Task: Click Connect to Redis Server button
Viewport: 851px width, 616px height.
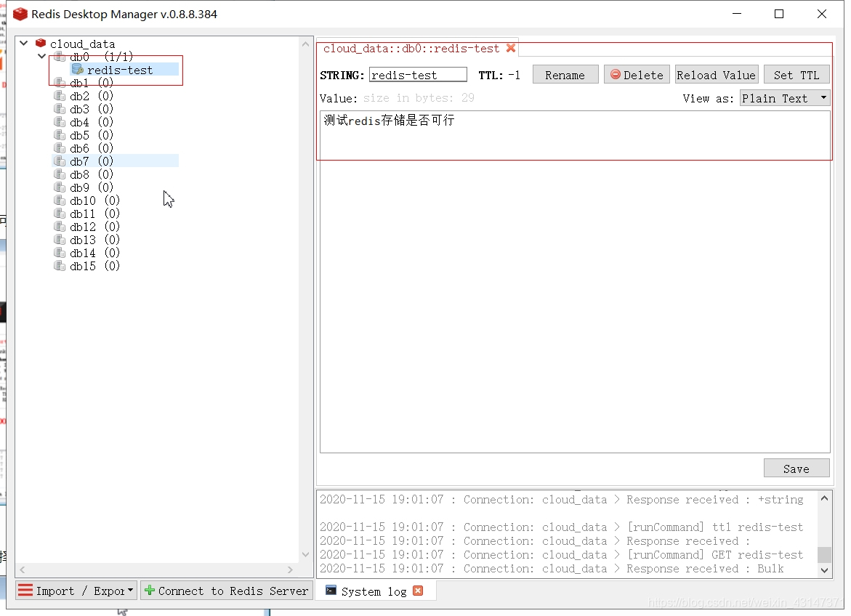Action: (226, 591)
